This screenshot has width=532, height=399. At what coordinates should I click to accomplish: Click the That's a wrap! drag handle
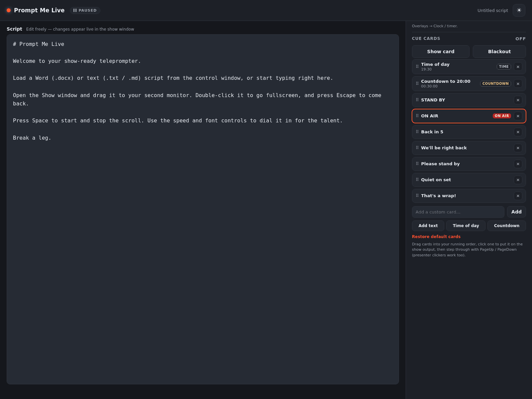coord(417,196)
